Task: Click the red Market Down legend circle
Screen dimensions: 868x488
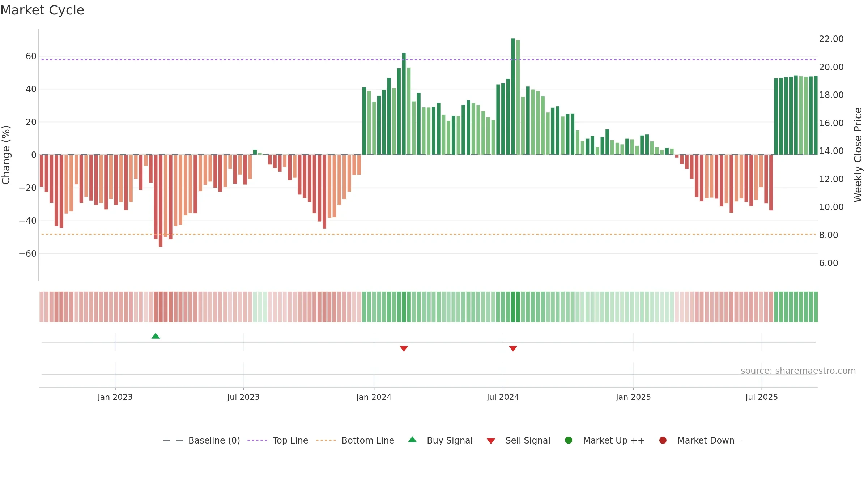Action: tap(663, 440)
